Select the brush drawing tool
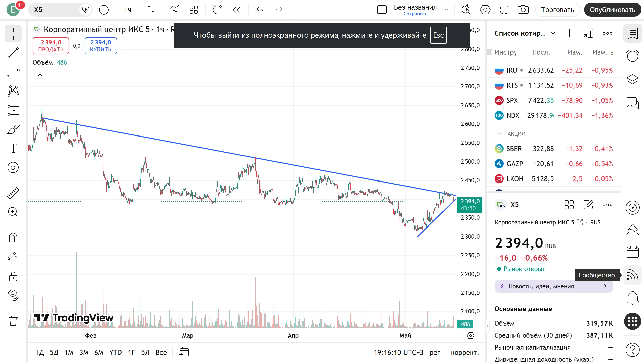Viewport: 644px width, 362px height. [13, 129]
